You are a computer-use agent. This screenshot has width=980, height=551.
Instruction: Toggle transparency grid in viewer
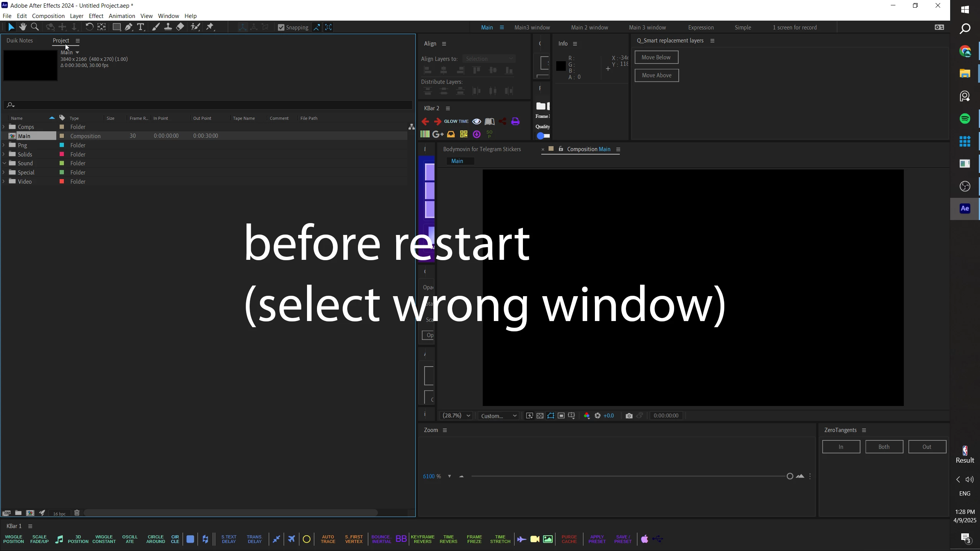pyautogui.click(x=540, y=416)
